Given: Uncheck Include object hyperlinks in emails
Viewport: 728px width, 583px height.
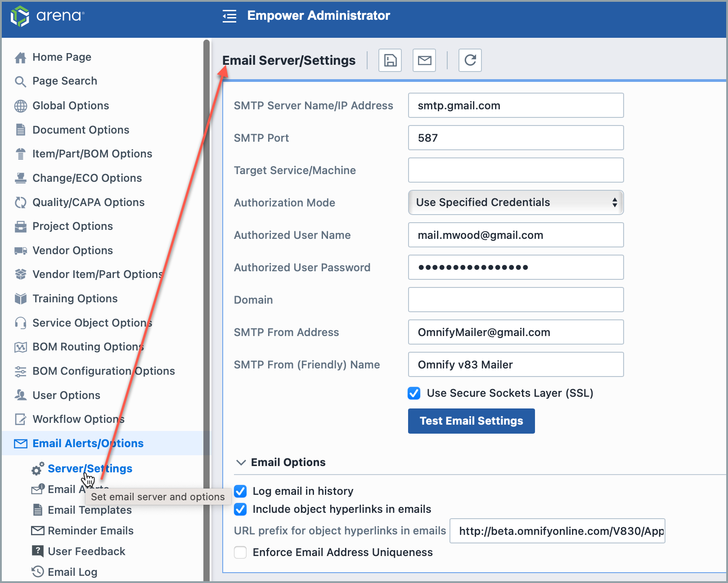Looking at the screenshot, I should pyautogui.click(x=240, y=509).
